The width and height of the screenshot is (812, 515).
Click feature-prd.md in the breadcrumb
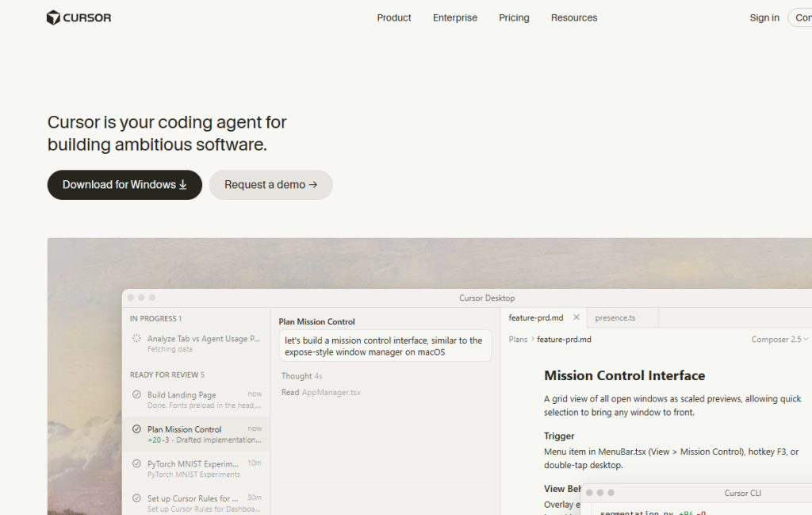coord(564,340)
